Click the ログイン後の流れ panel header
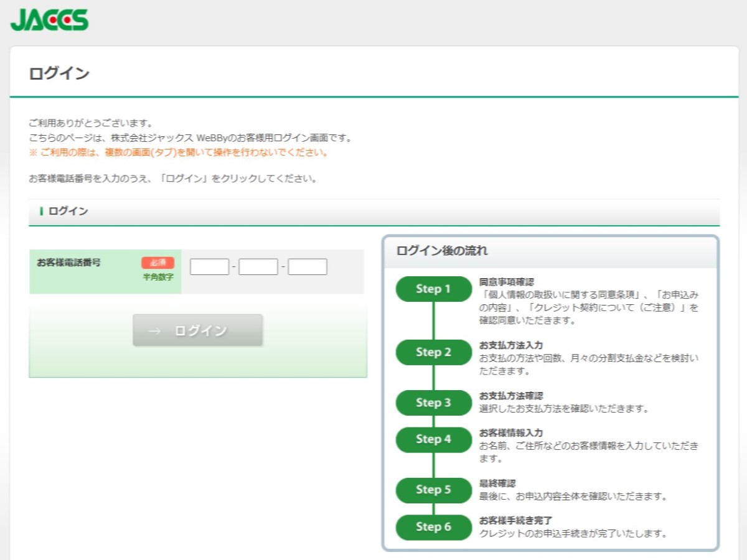Image resolution: width=747 pixels, height=560 pixels. (x=442, y=251)
